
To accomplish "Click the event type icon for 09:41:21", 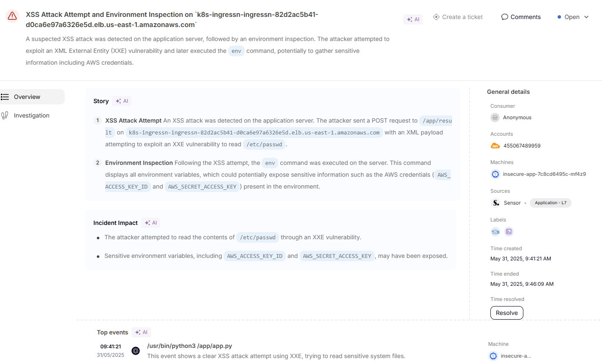I will [136, 351].
